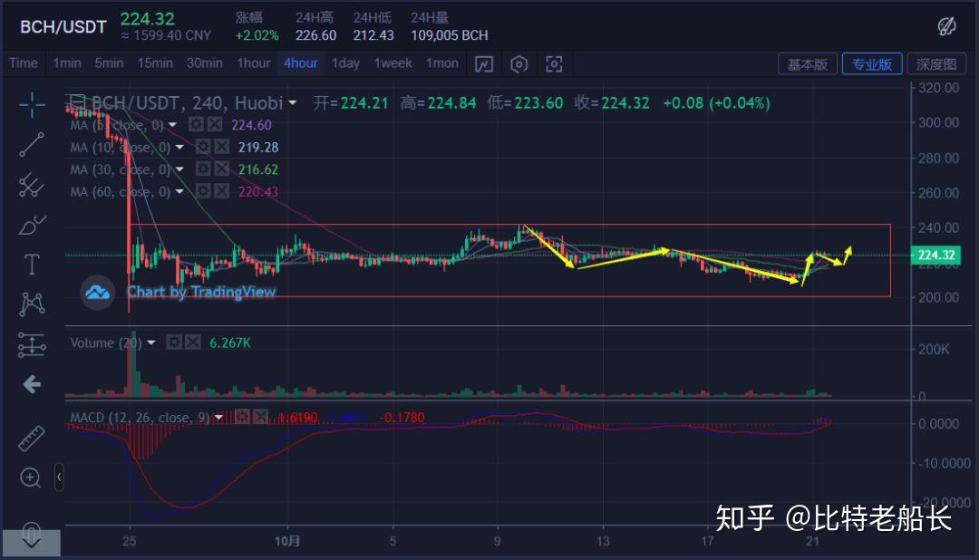Select the zoom in tool
Viewport: 979px width, 560px height.
point(31,478)
